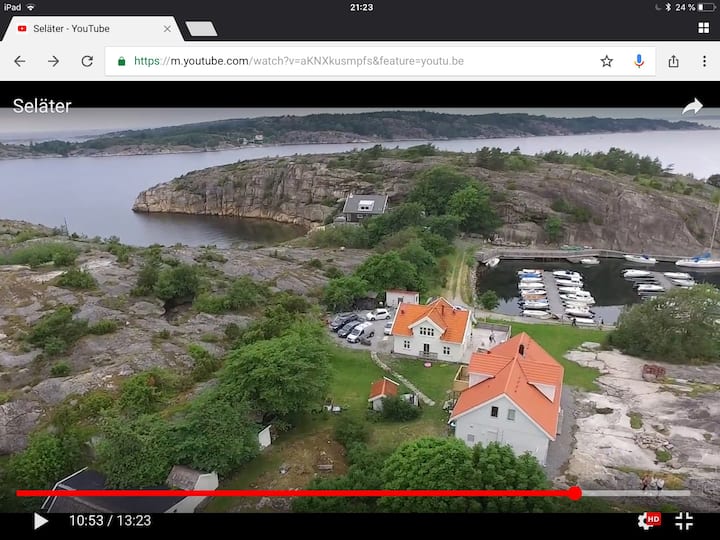
Task: Exit fullscreen mode
Action: (x=684, y=521)
